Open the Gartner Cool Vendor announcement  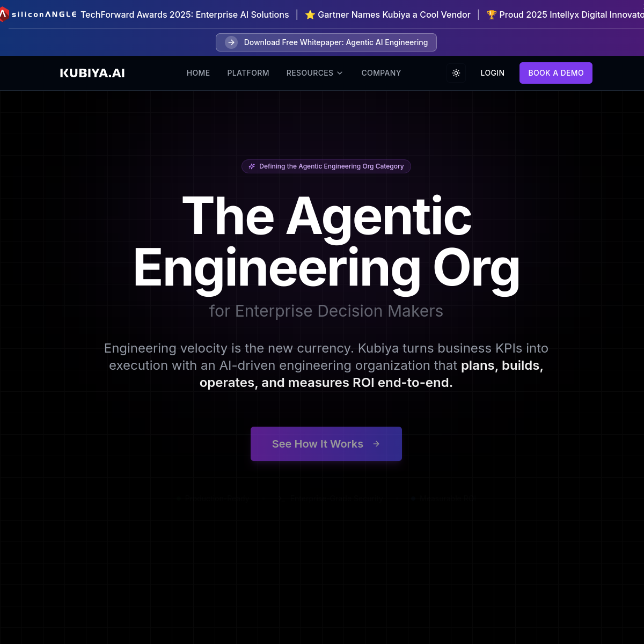(394, 15)
